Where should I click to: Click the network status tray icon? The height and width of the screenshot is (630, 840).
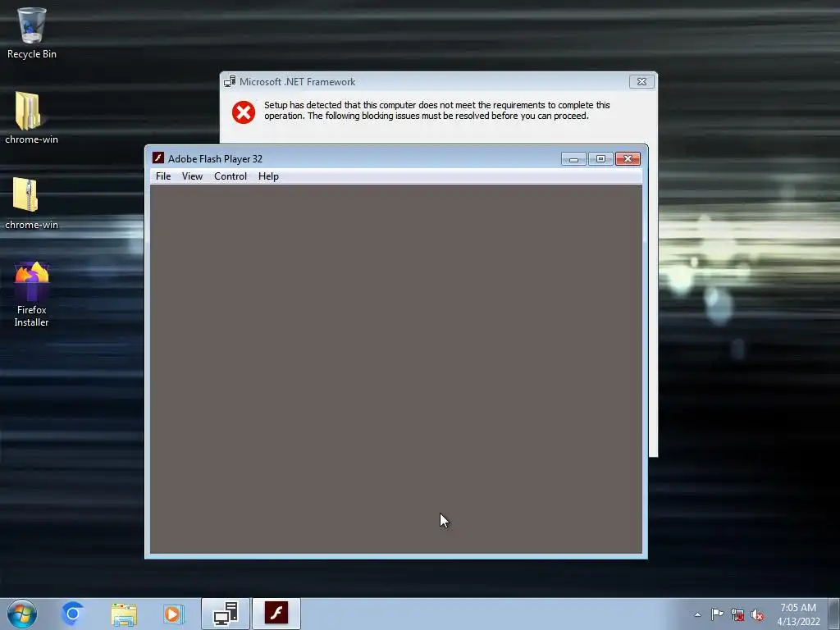(737, 614)
